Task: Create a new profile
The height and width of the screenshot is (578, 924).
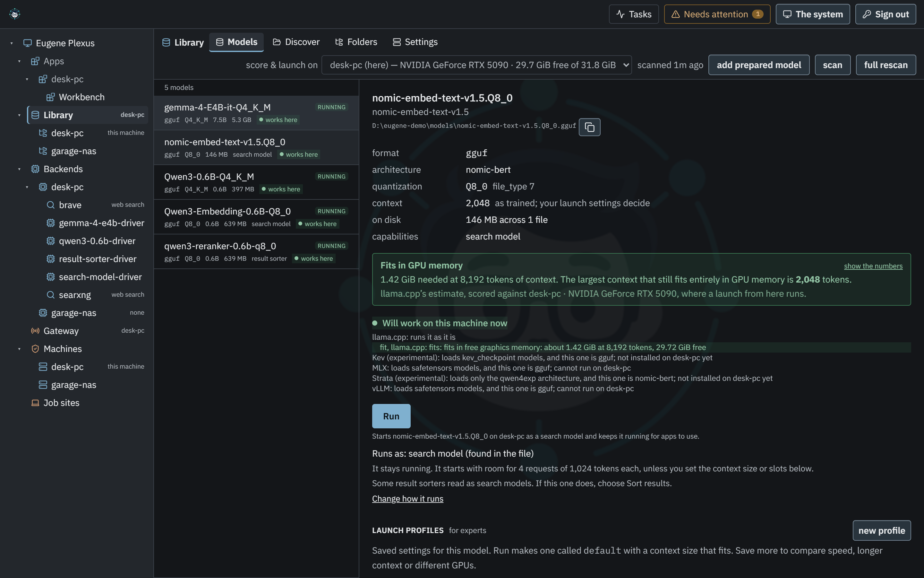Action: [882, 530]
